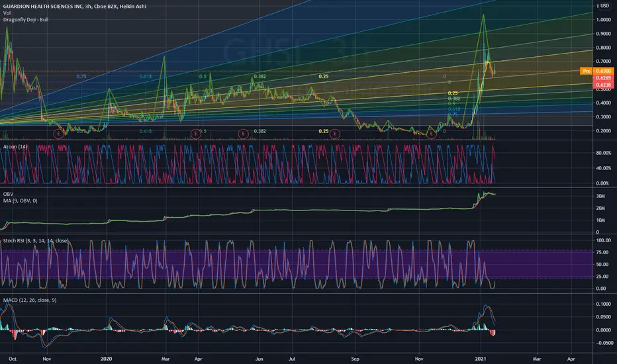Click the 0.1000 MACD scale value

pyautogui.click(x=604, y=304)
